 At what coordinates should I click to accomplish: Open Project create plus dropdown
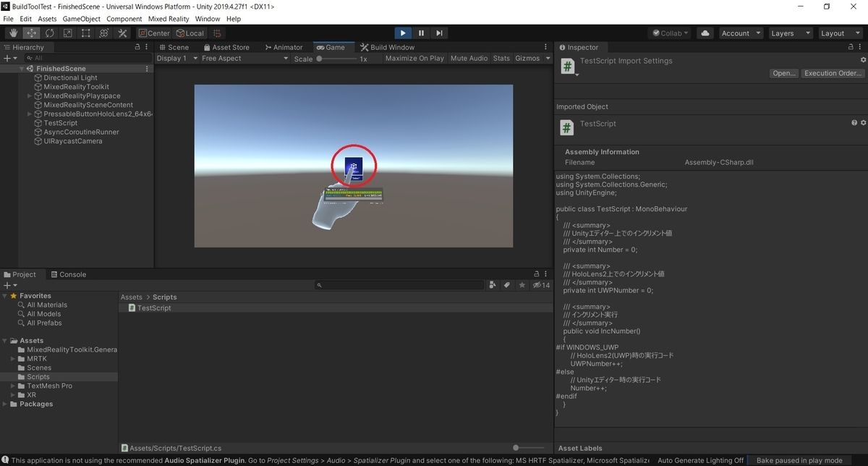click(x=9, y=285)
